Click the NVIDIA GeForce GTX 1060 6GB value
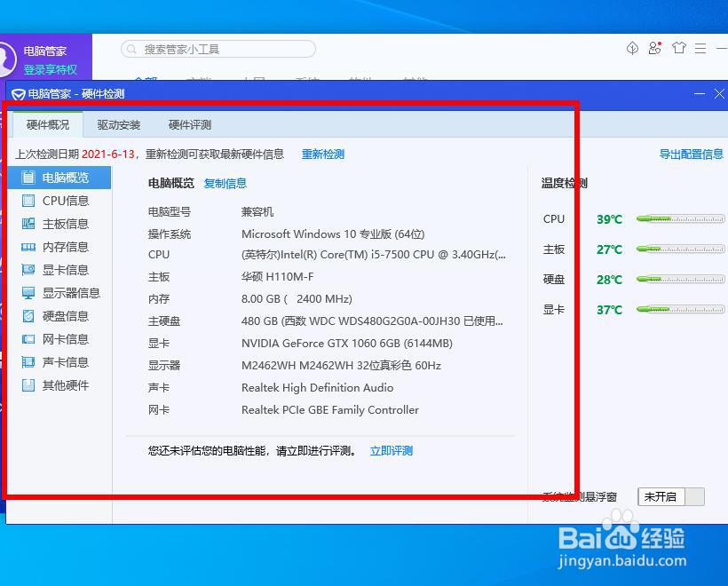728x586 pixels. (347, 343)
